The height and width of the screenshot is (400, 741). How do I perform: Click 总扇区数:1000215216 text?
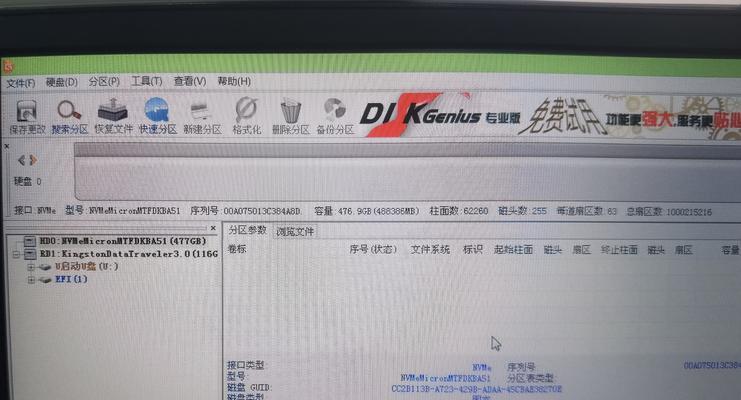(669, 212)
